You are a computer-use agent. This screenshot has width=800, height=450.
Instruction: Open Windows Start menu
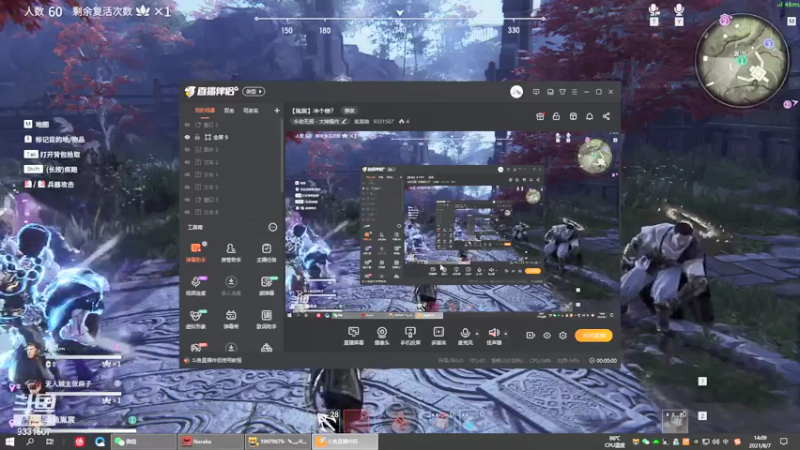coord(10,442)
